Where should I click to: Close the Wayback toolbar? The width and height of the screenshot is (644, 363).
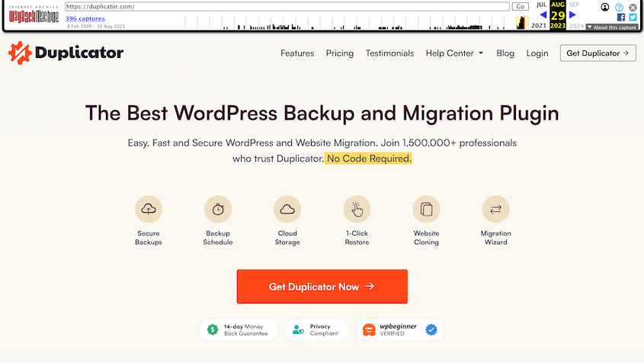point(633,7)
